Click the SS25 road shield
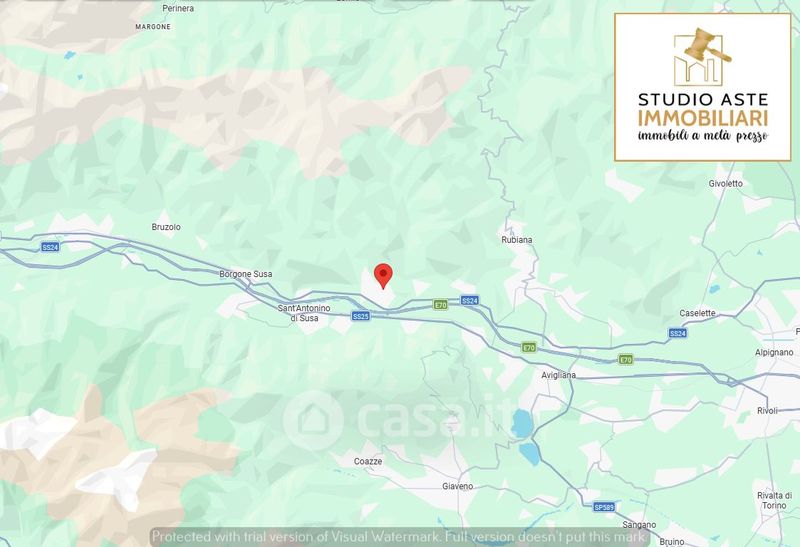The width and height of the screenshot is (800, 547). (360, 316)
